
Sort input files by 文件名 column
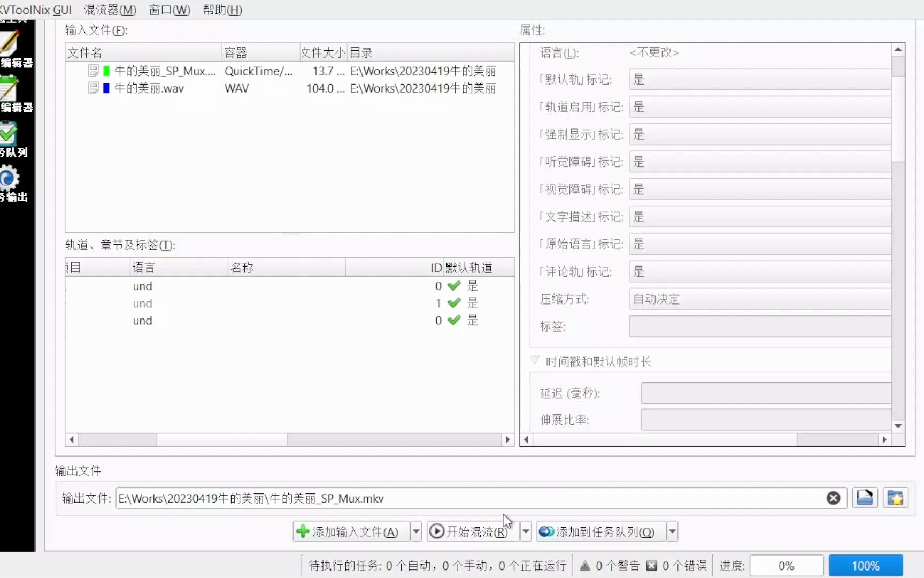tap(143, 52)
